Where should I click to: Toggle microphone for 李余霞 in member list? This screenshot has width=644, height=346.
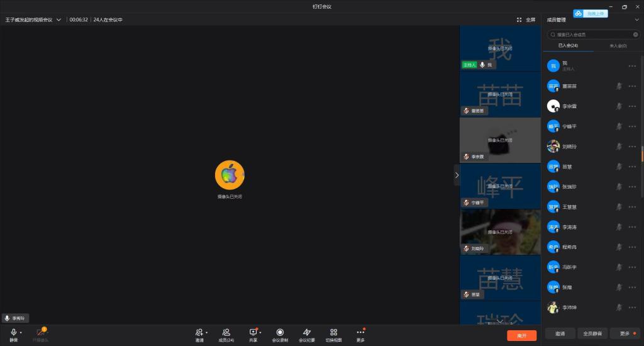[619, 106]
